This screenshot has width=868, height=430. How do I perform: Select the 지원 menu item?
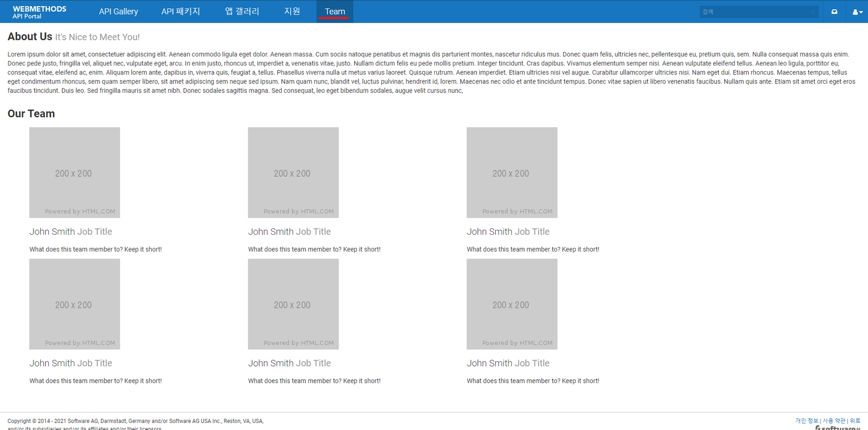click(292, 11)
